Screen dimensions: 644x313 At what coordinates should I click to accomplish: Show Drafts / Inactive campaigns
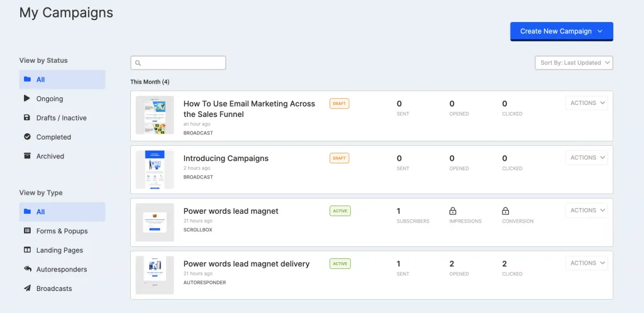click(x=62, y=118)
